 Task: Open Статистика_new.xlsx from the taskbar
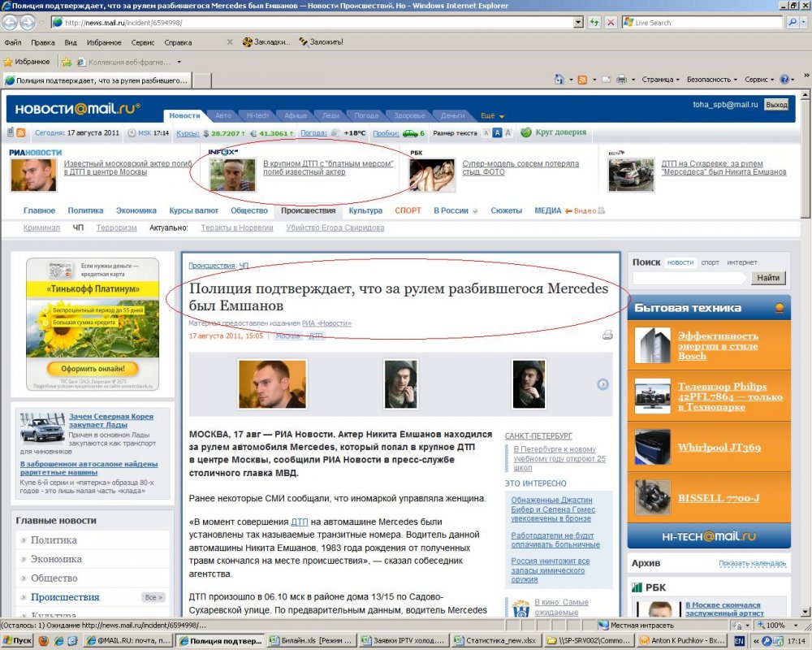pos(494,640)
